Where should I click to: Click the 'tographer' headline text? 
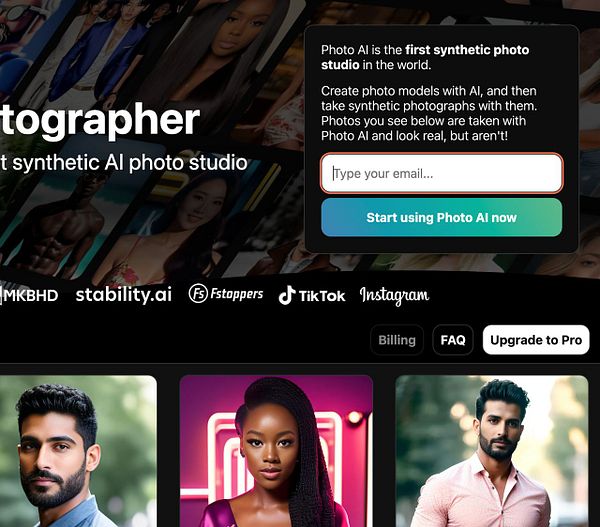coord(100,120)
